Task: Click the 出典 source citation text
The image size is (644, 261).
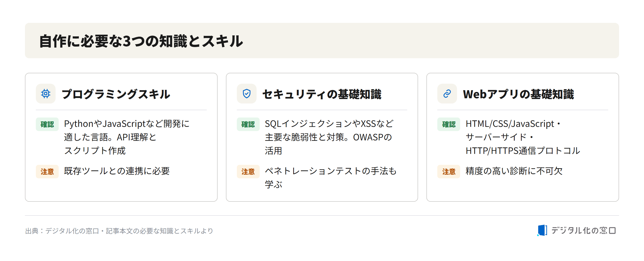Action: coord(119,231)
